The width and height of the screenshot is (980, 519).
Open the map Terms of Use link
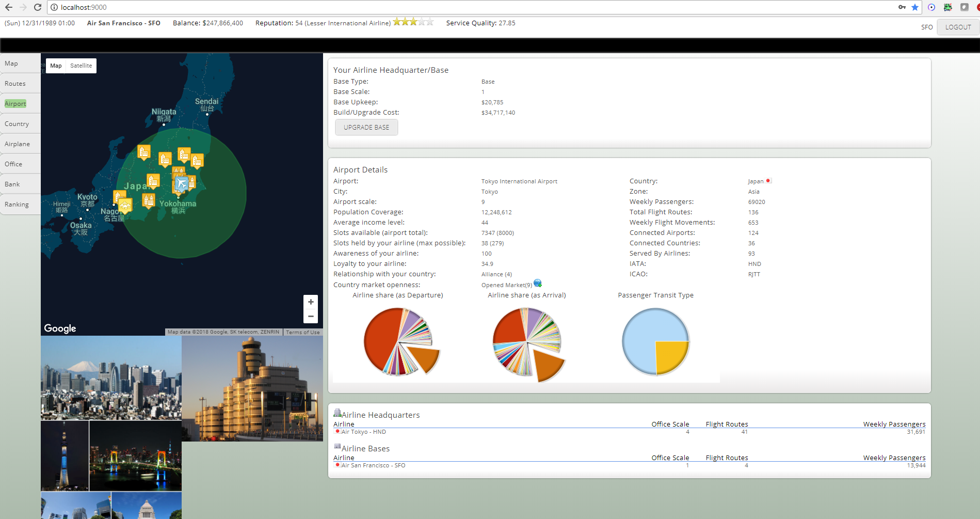(303, 332)
